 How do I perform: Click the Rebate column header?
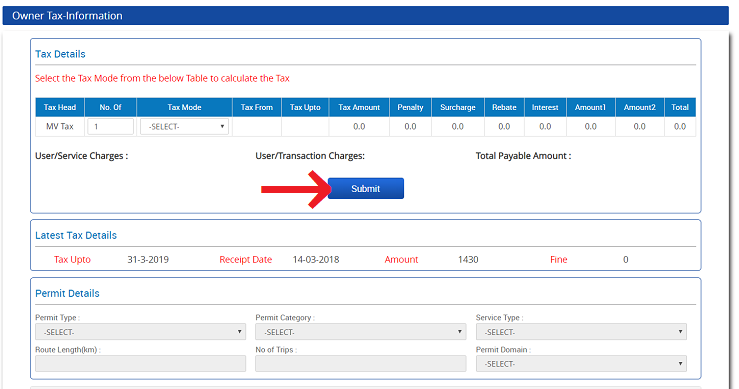tap(504, 108)
